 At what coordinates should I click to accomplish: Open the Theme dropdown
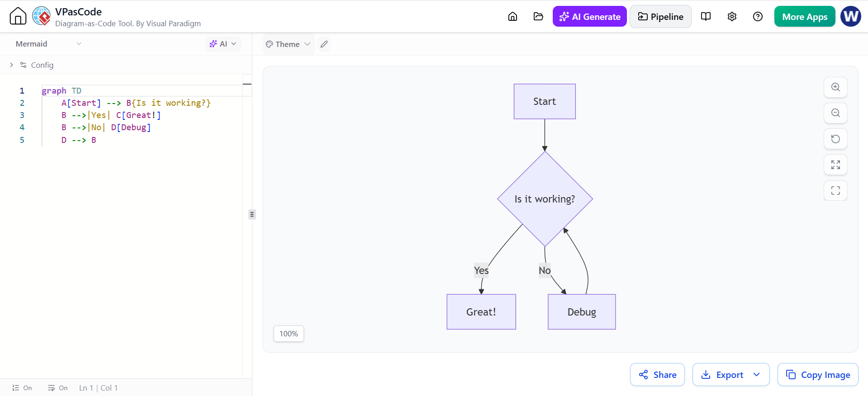(288, 44)
